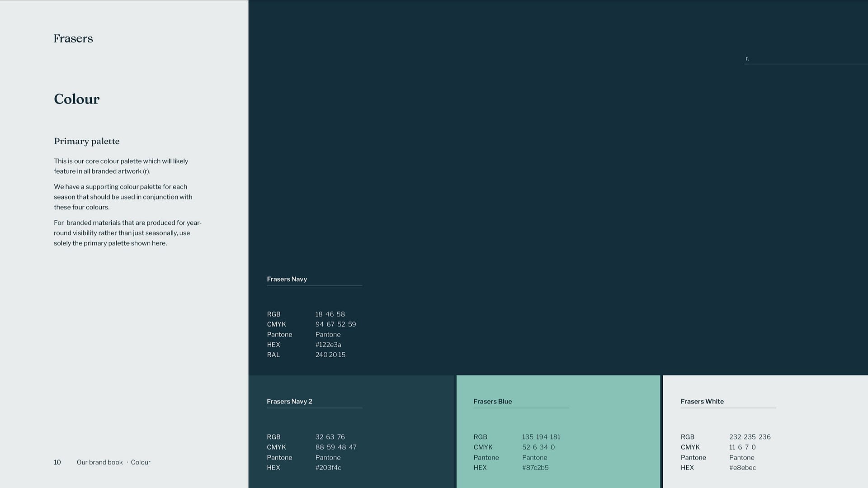Select CMYK value 11 6 7 0
Viewport: 868px width, 488px height.
[x=742, y=447]
